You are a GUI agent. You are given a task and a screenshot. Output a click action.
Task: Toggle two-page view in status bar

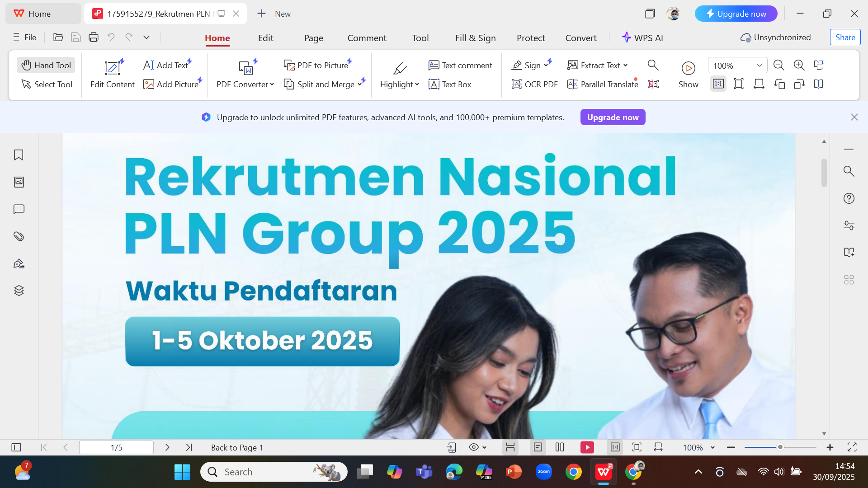coord(560,447)
